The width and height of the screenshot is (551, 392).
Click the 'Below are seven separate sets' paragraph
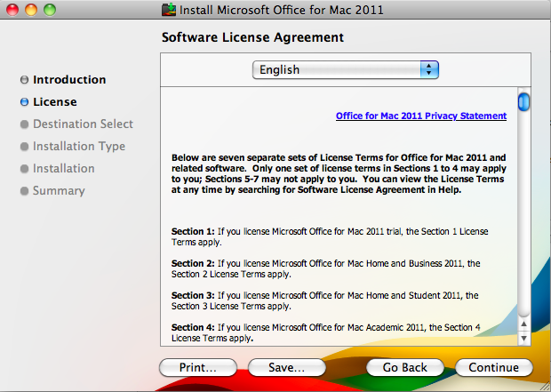(x=339, y=173)
